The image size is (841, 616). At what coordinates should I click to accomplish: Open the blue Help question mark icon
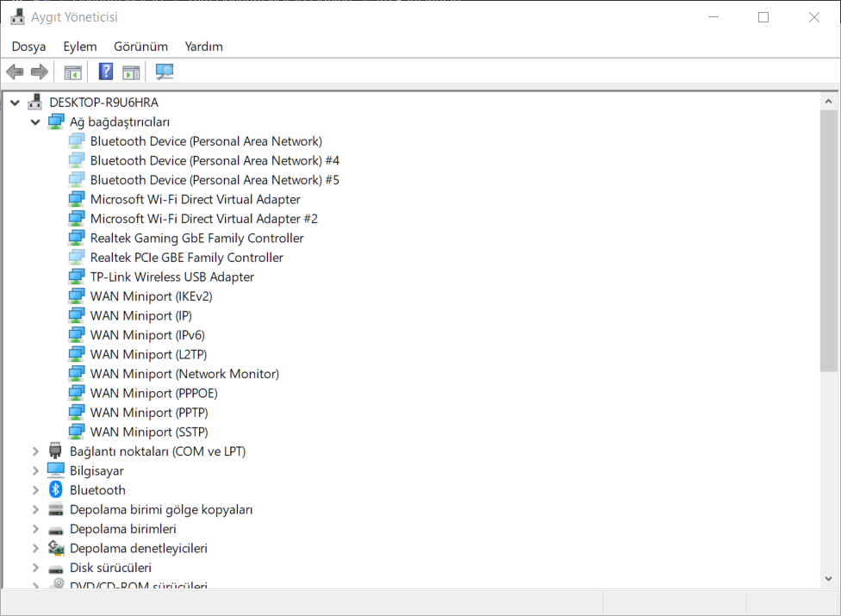point(106,72)
